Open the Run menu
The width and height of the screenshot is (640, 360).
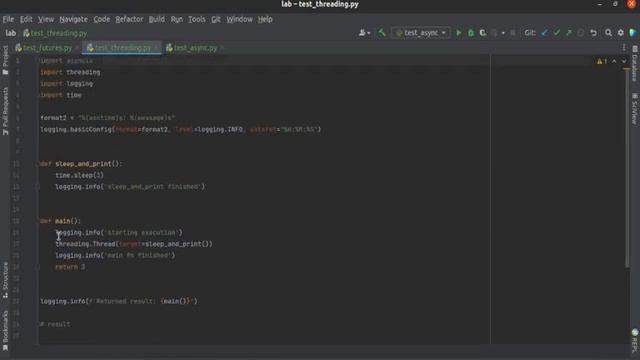tap(177, 19)
